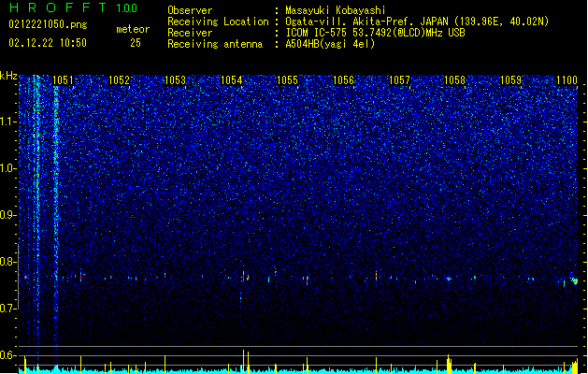Click the meteor count label
588x374 pixels.
click(133, 29)
